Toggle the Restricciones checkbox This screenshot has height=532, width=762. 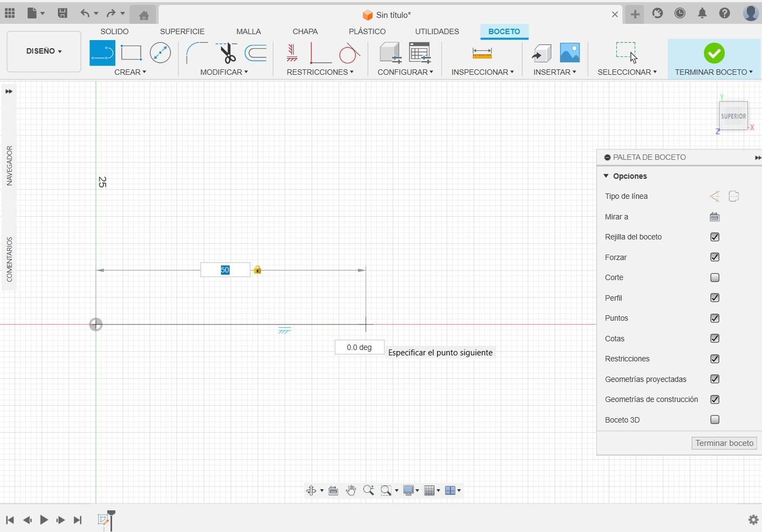715,359
